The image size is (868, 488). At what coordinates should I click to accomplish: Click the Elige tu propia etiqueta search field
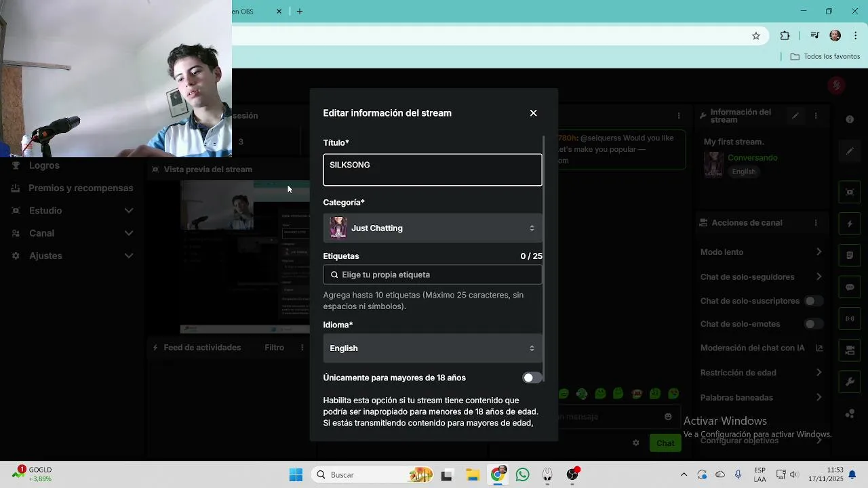433,274
